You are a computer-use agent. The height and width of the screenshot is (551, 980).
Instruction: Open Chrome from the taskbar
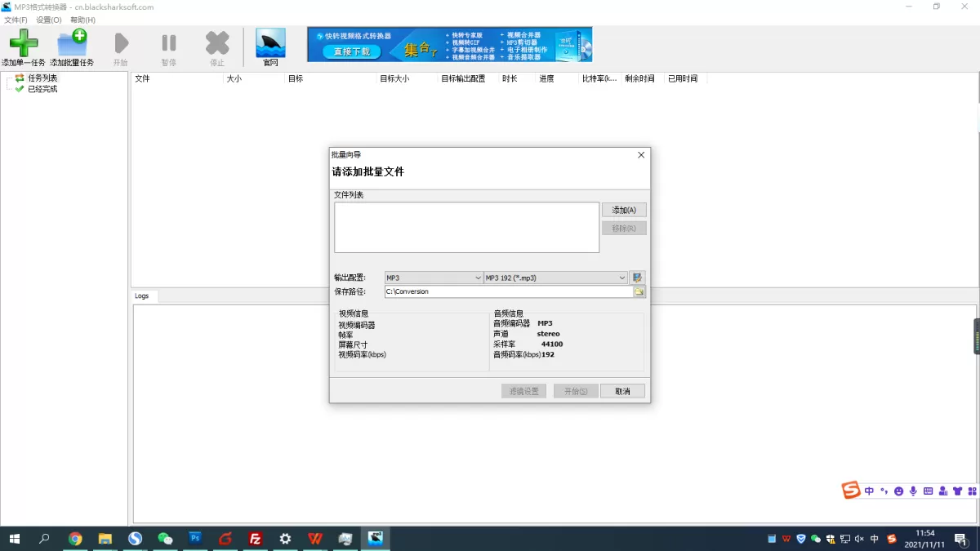[x=75, y=539]
